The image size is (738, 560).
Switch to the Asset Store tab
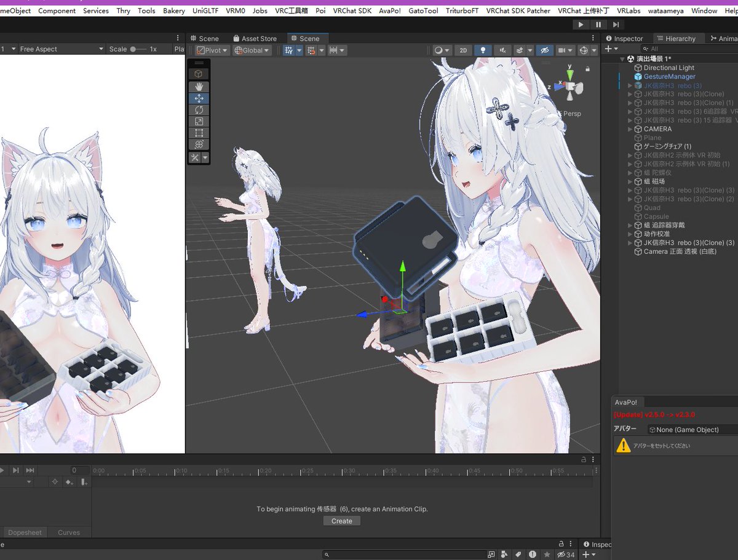tap(254, 39)
